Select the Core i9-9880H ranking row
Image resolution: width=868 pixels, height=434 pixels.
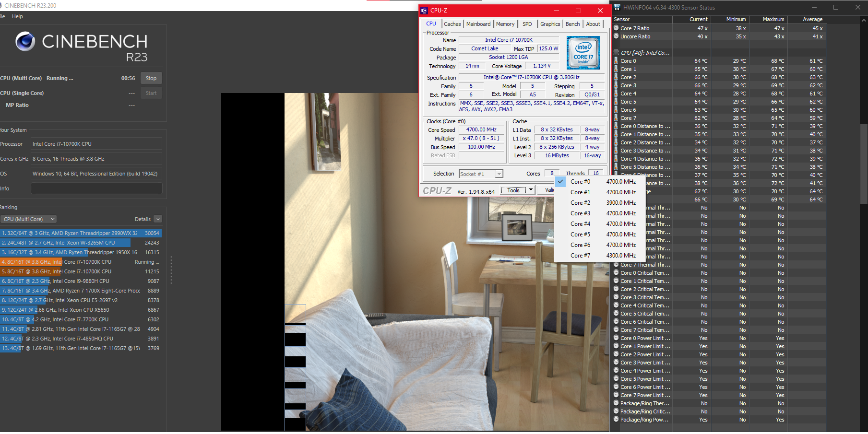[81, 281]
